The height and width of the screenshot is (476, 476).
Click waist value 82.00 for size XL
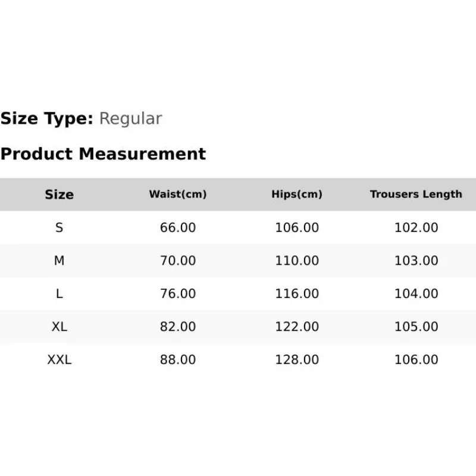[x=178, y=327]
